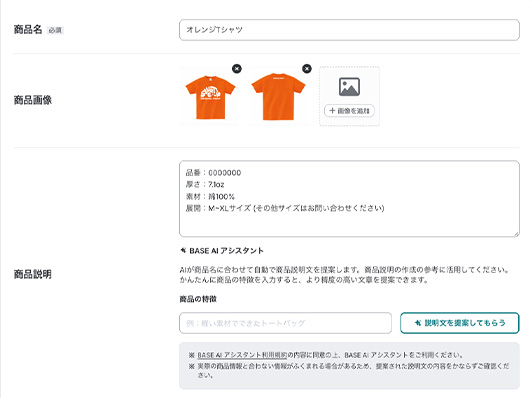Open the BASE AI アシスタント利用規約 link
Image resolution: width=532 pixels, height=398 pixels.
(x=242, y=355)
